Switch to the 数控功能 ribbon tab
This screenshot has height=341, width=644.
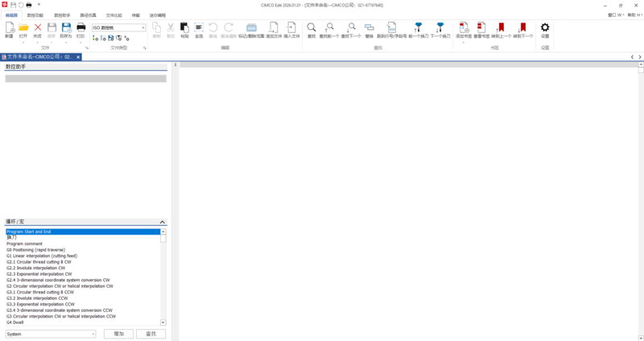coord(35,15)
